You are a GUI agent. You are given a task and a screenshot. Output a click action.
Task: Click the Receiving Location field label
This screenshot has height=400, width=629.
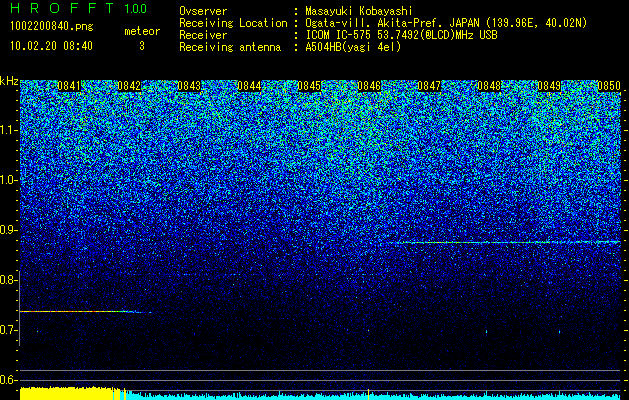point(233,23)
